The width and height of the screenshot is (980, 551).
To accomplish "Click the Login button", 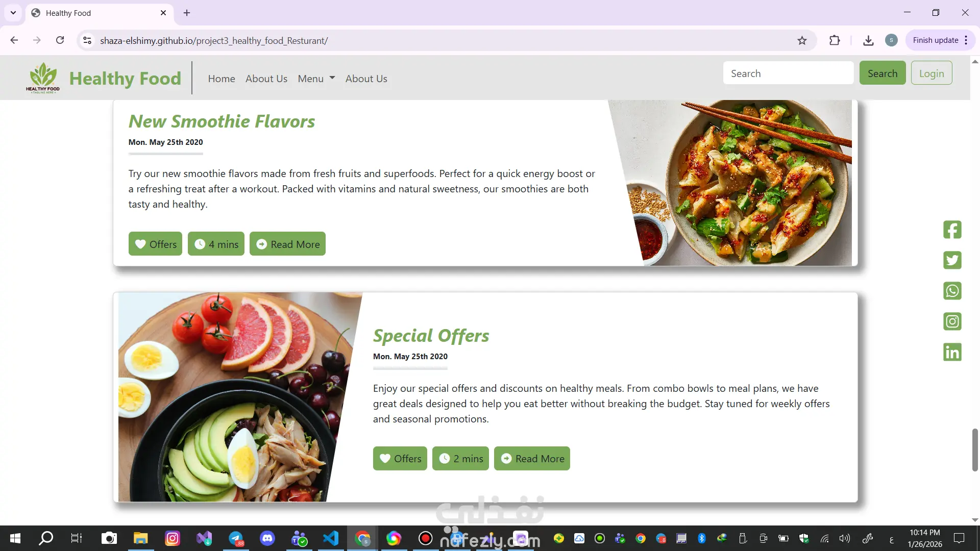I will [x=932, y=73].
